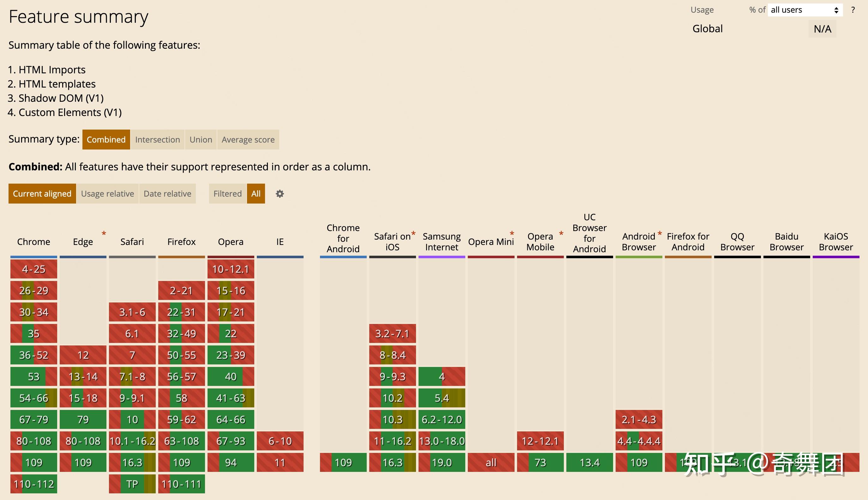
Task: Toggle the All browsers option
Action: [256, 194]
